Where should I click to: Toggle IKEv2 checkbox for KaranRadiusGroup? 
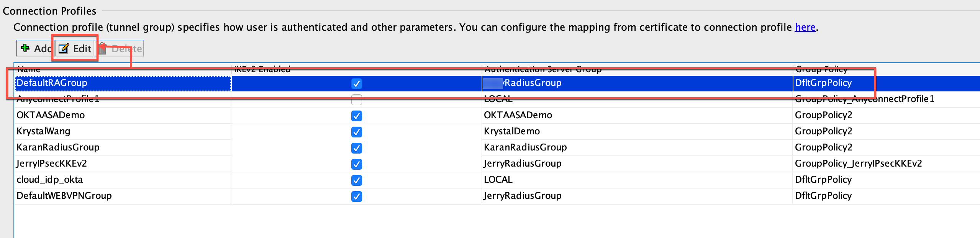pyautogui.click(x=356, y=148)
